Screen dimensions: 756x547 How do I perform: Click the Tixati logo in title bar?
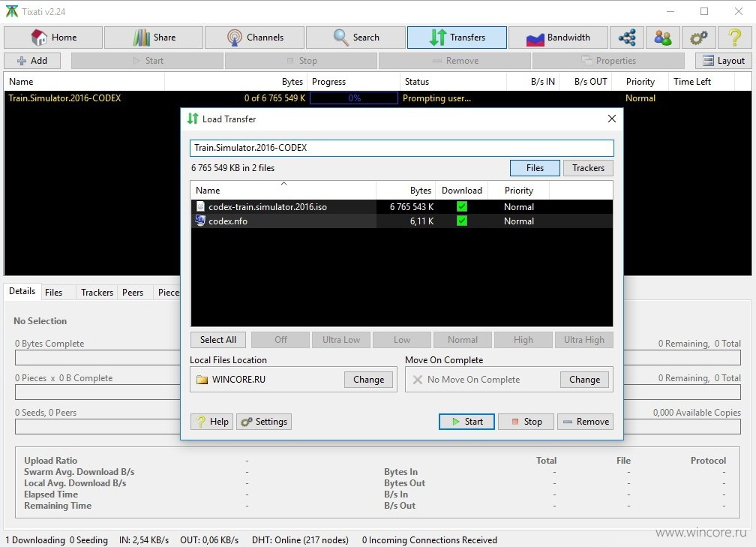(x=11, y=11)
